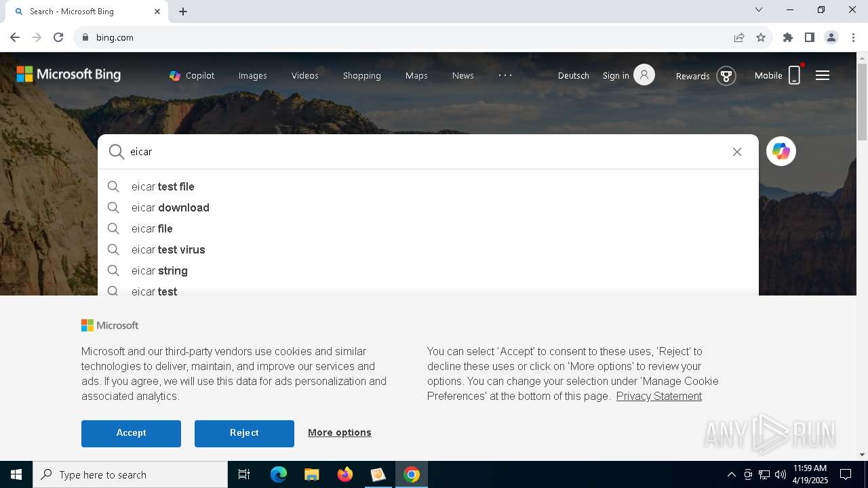This screenshot has width=868, height=488.
Task: Open Copilot from the Bing header
Action: 192,75
